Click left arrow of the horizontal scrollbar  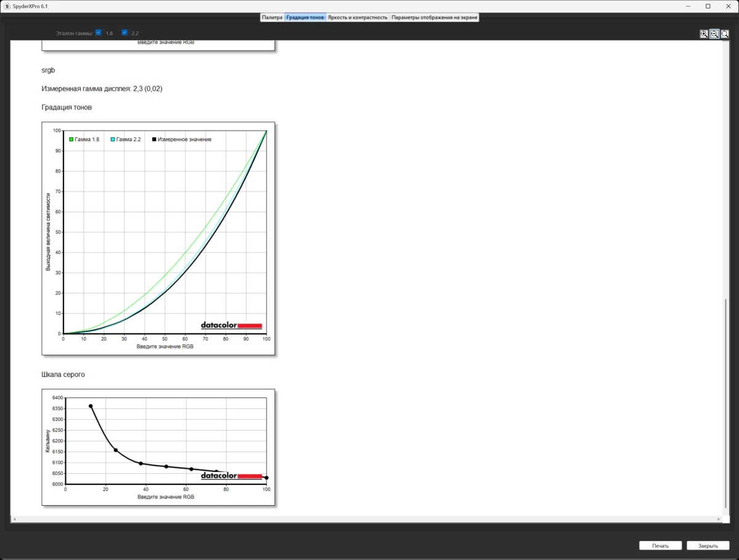[x=14, y=519]
